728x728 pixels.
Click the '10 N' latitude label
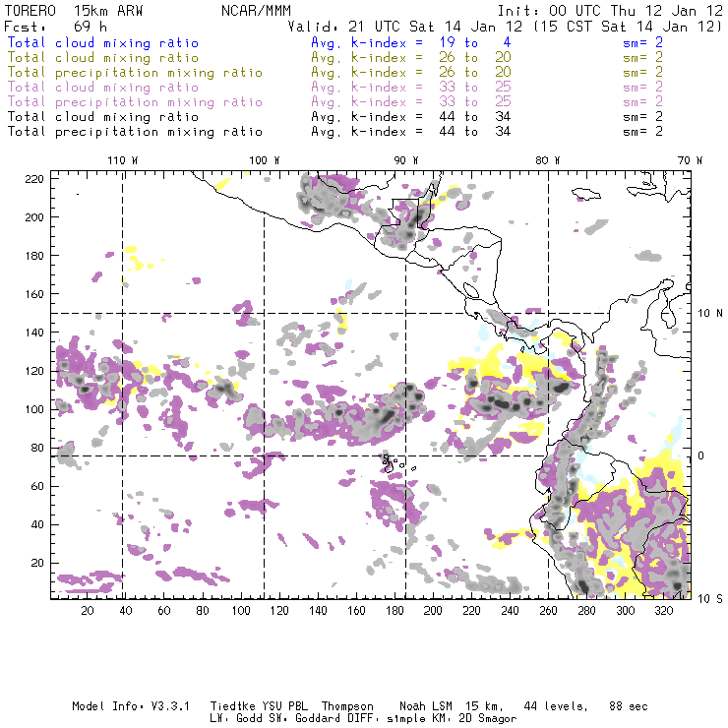(x=710, y=314)
